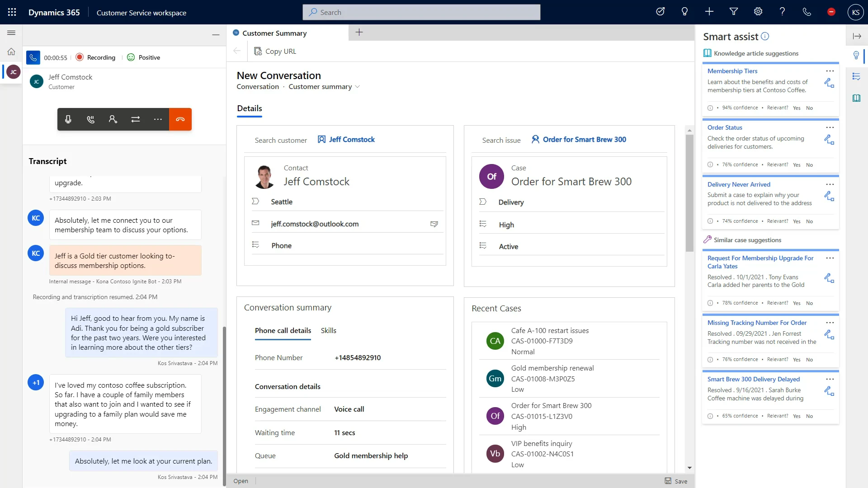Open the more options menu on Membership Tiers card

830,71
